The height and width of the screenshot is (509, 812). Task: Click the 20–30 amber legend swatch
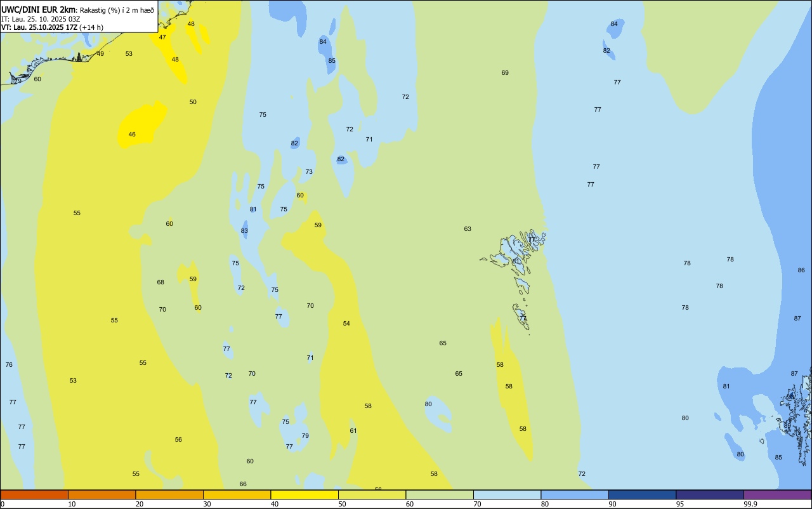(x=169, y=494)
